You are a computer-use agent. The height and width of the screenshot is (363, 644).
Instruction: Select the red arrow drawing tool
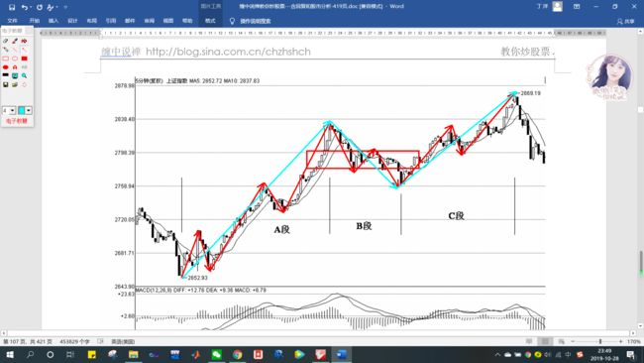coord(24,50)
